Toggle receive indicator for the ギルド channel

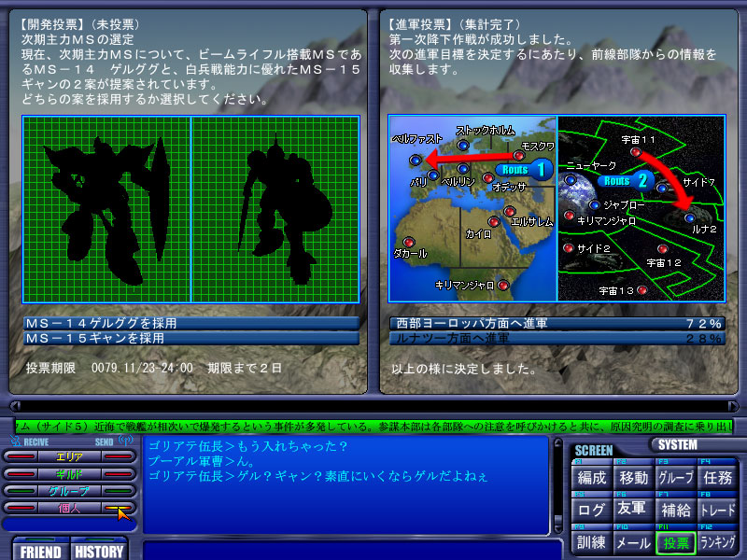pyautogui.click(x=21, y=474)
